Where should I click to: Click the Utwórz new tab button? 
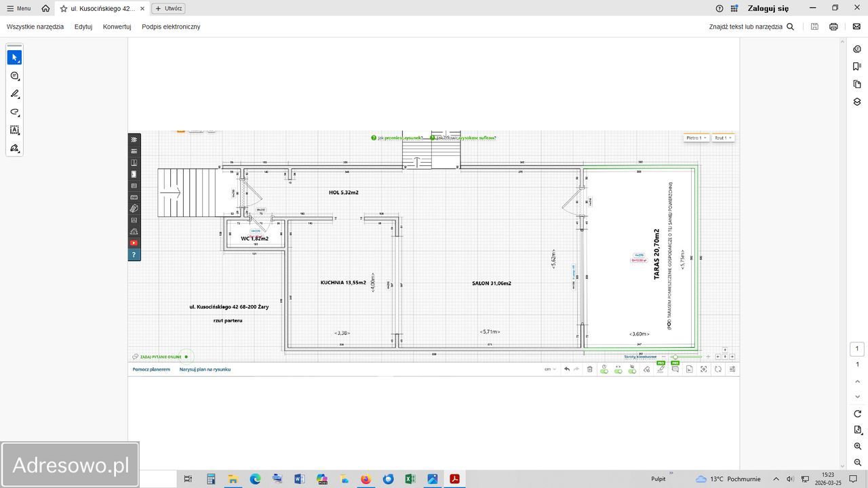(168, 9)
